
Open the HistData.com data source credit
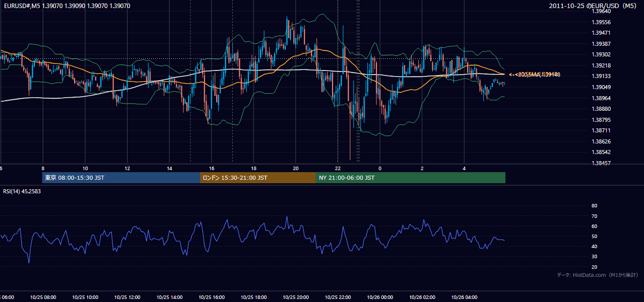coord(597,275)
